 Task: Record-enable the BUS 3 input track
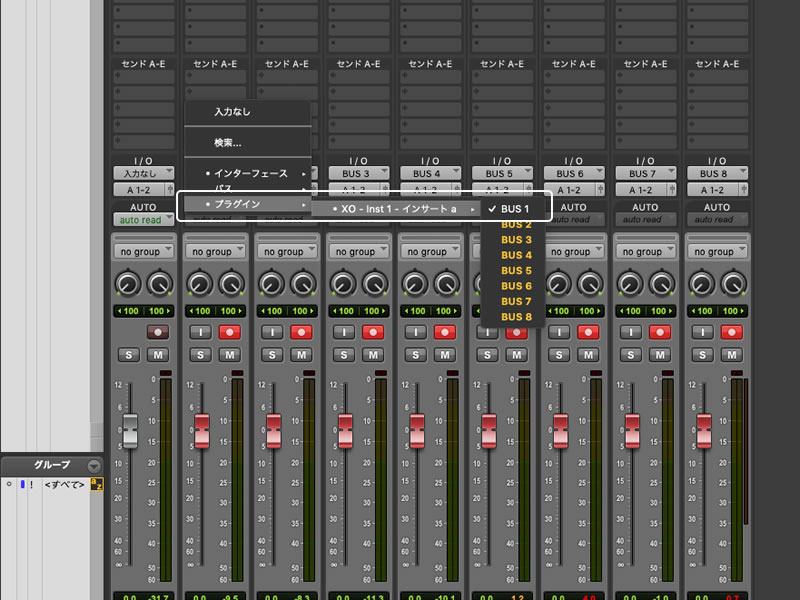pos(373,332)
